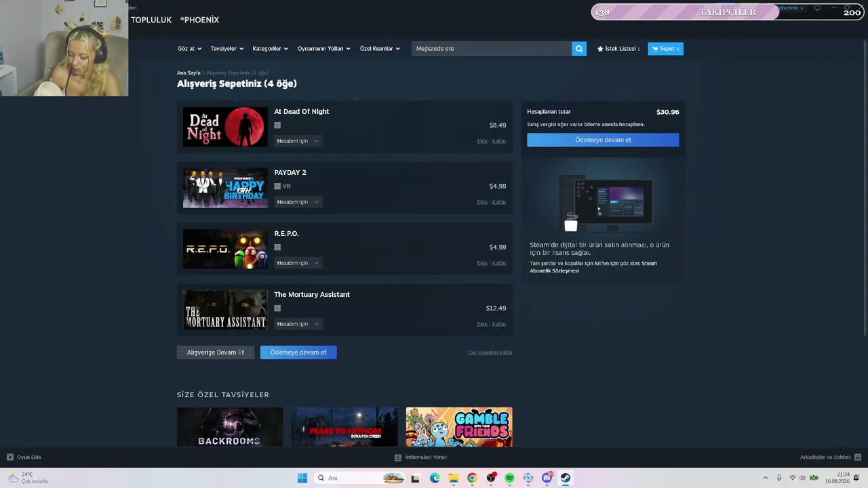Open Hesabım için dropdown for R.E.P.O.

(298, 263)
